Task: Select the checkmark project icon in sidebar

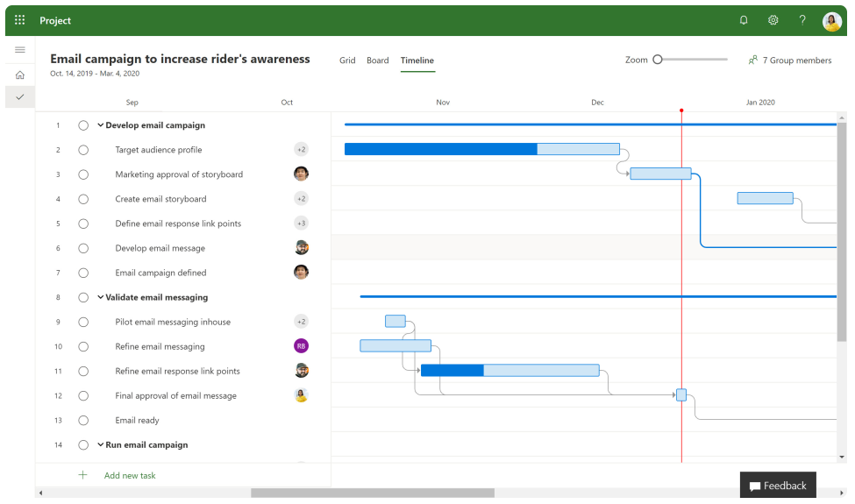Action: click(x=20, y=97)
